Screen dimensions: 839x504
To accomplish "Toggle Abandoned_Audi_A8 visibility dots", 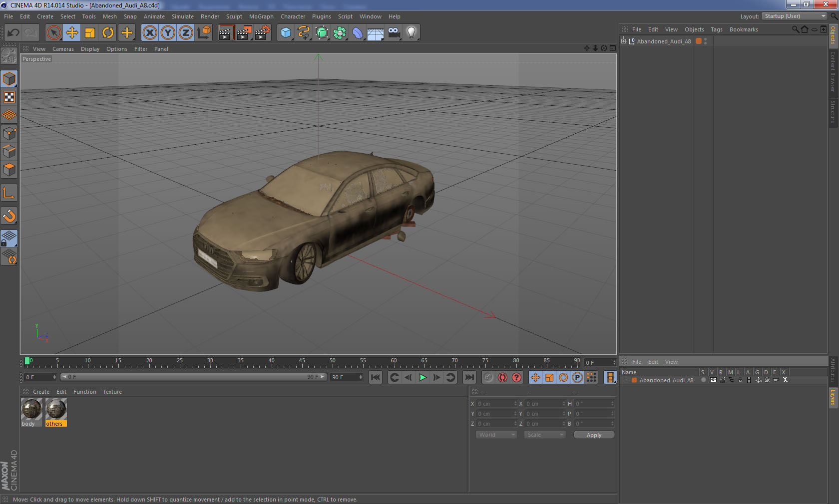I will tap(705, 41).
